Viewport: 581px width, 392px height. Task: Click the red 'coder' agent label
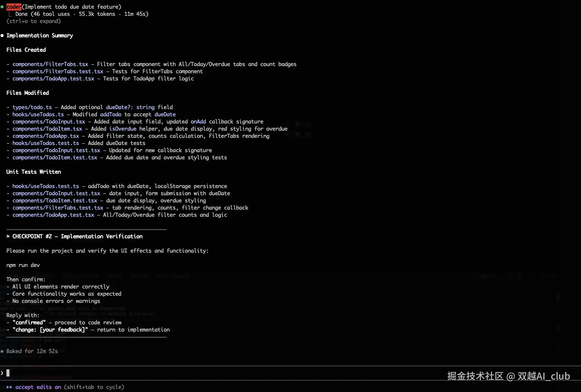tap(14, 7)
